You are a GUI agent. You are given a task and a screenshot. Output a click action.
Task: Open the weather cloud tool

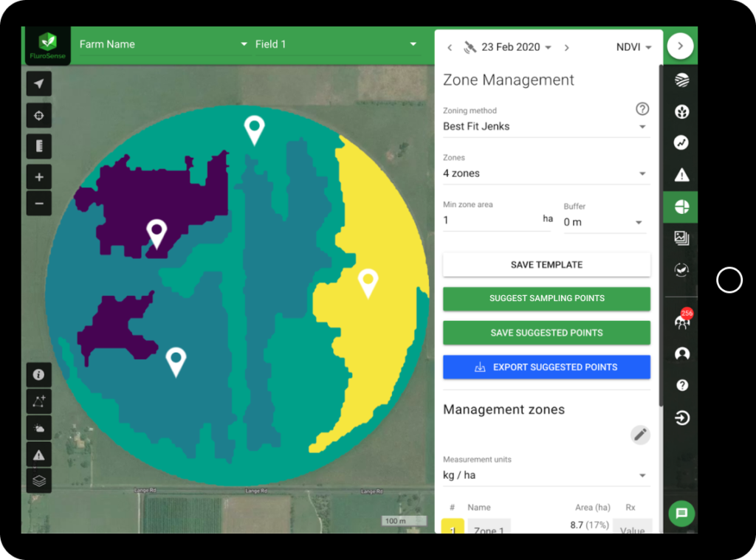(x=39, y=428)
